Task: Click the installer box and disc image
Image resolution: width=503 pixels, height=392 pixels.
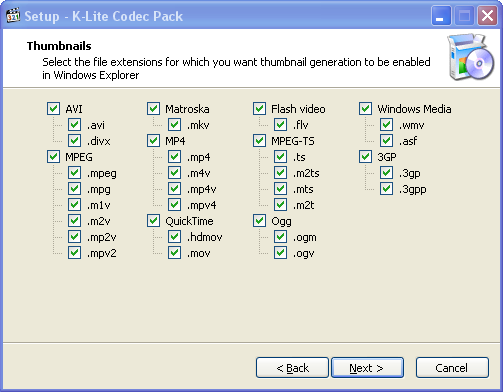Action: [x=471, y=57]
